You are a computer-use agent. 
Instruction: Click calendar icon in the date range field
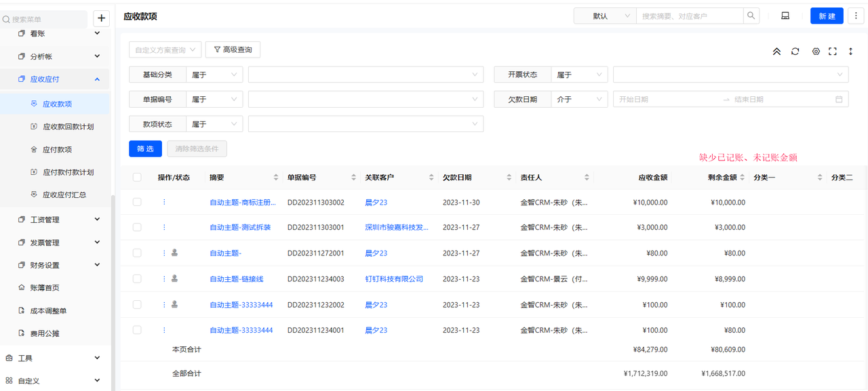pyautogui.click(x=839, y=99)
